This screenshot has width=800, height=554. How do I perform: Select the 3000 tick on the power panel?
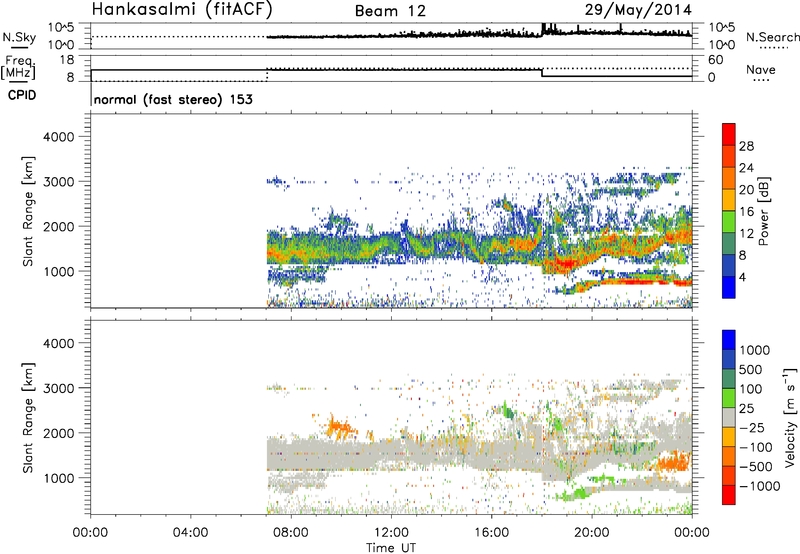[x=58, y=182]
